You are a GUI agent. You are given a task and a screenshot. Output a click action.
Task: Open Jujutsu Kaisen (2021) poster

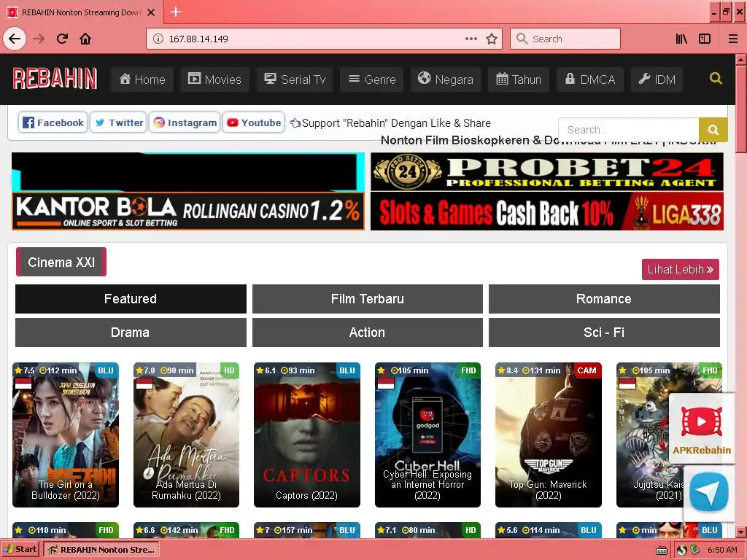tap(643, 435)
